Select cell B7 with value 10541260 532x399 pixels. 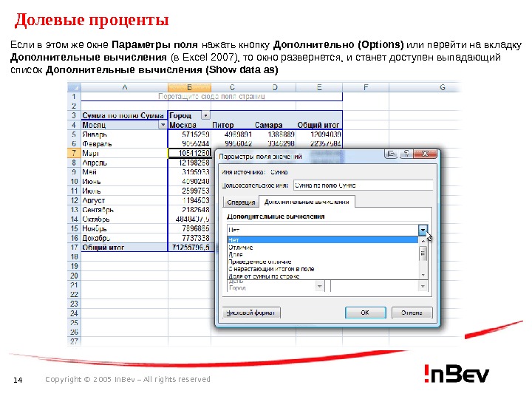click(x=189, y=154)
